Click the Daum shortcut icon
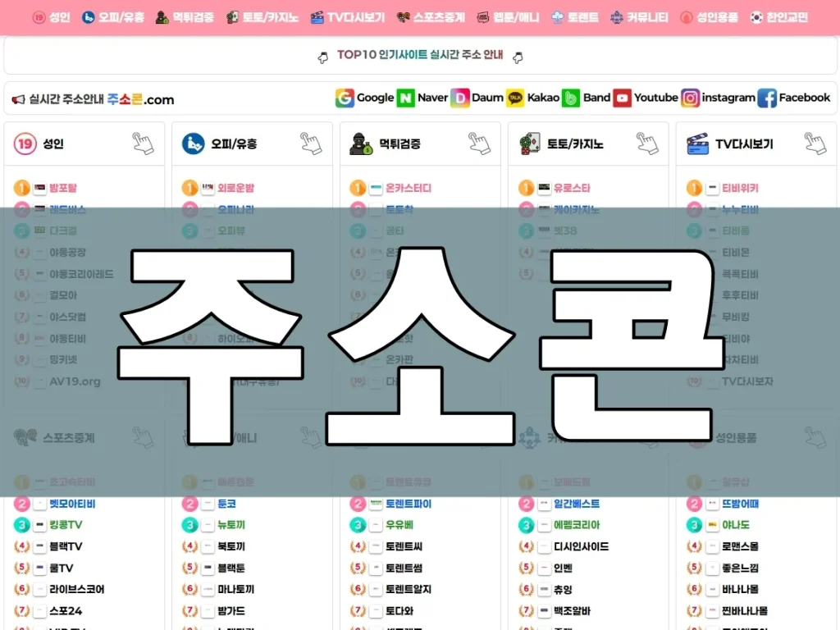This screenshot has width=840, height=630. click(x=460, y=98)
